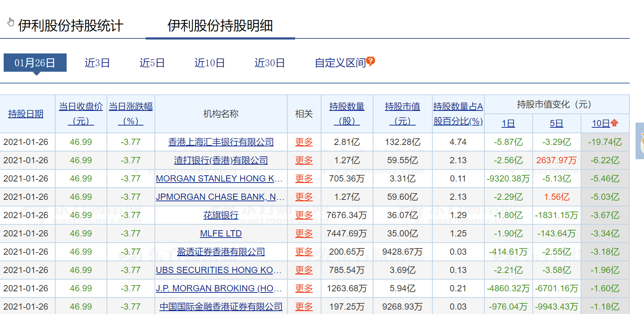Click the 132.28亿 market value cell
This screenshot has height=314, width=644.
point(403,142)
